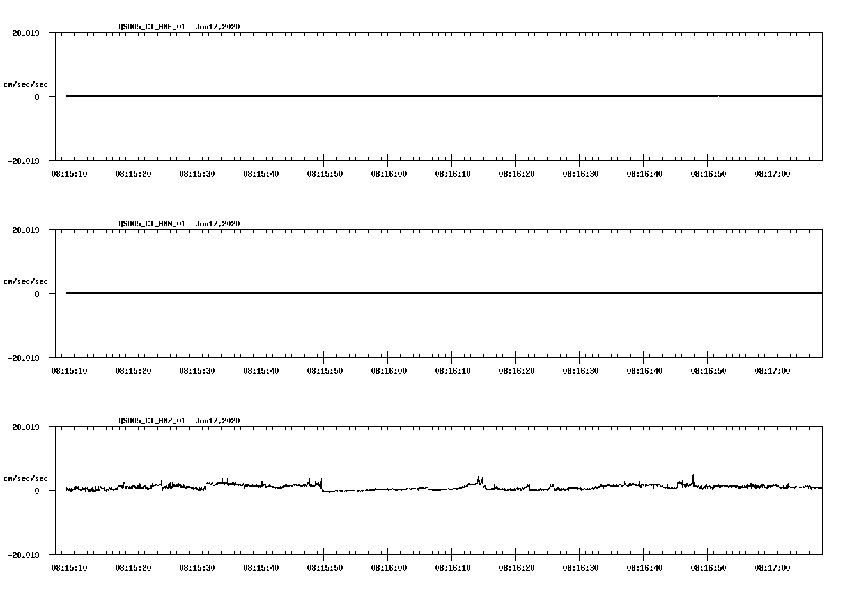Click 08:16:40 time label under HNE plot
The width and height of the screenshot is (868, 591).
(644, 174)
